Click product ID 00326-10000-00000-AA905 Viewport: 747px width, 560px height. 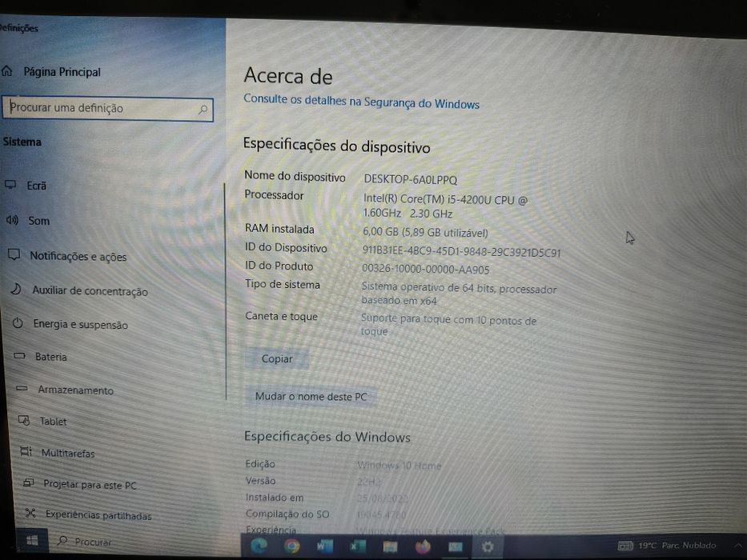[x=425, y=269]
